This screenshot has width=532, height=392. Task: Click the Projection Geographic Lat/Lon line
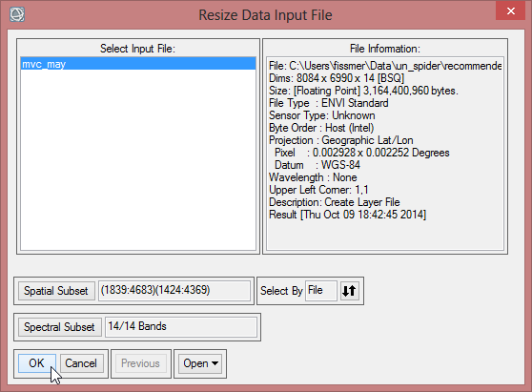pyautogui.click(x=341, y=140)
